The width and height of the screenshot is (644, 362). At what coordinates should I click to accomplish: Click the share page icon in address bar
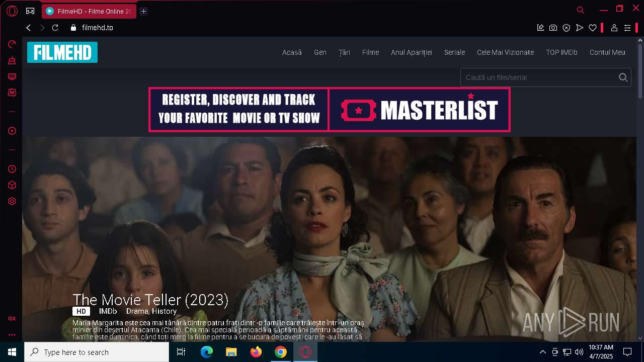pos(540,28)
